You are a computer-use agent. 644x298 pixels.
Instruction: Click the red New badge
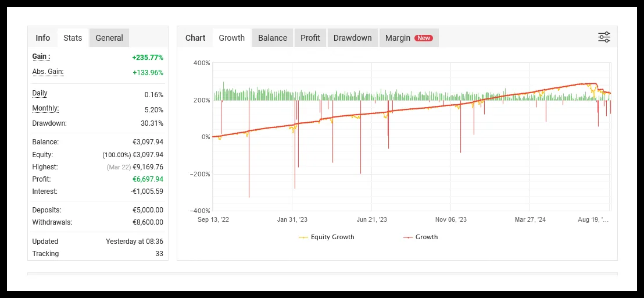424,38
